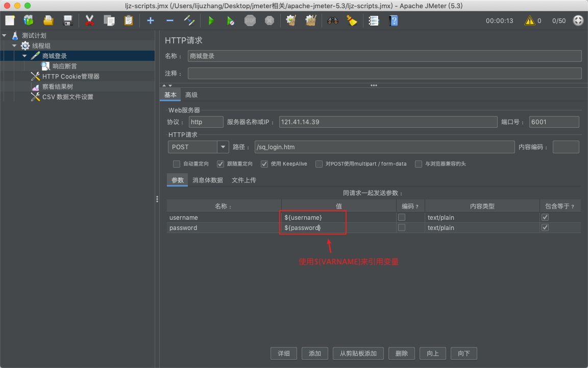The width and height of the screenshot is (588, 368).
Task: Click the warning triangle log icon
Action: pos(529,20)
